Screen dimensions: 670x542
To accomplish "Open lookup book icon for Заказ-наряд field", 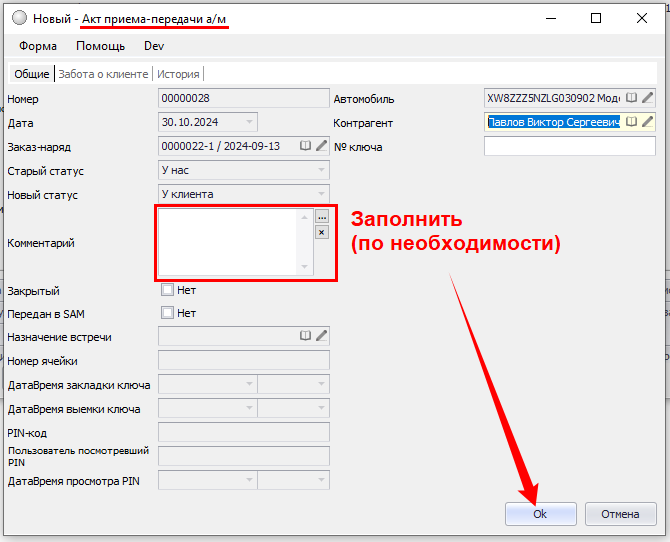I will [306, 146].
